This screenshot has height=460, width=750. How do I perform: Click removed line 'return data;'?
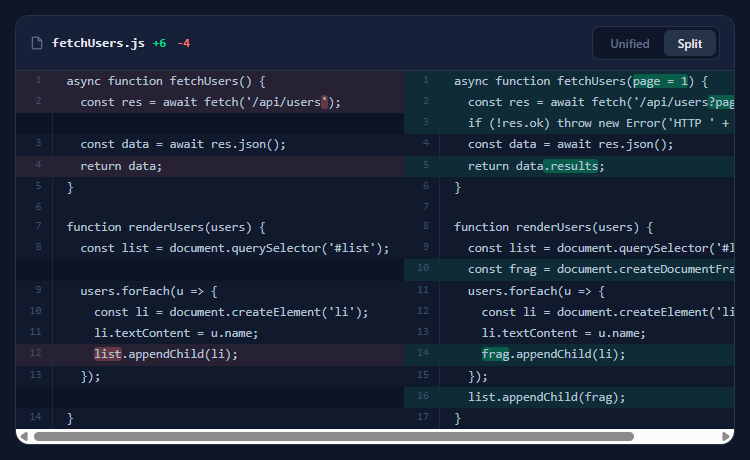coord(210,166)
